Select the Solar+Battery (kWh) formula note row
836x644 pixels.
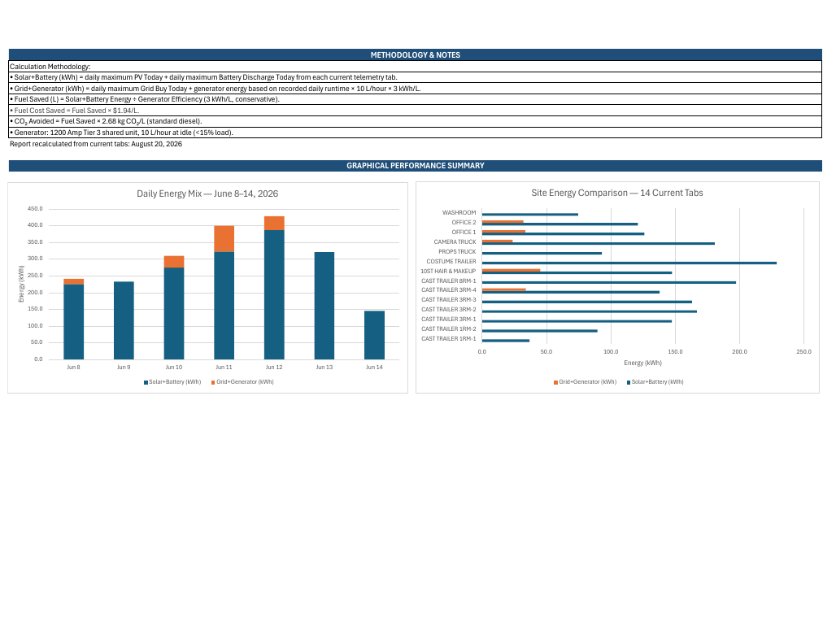[416, 77]
